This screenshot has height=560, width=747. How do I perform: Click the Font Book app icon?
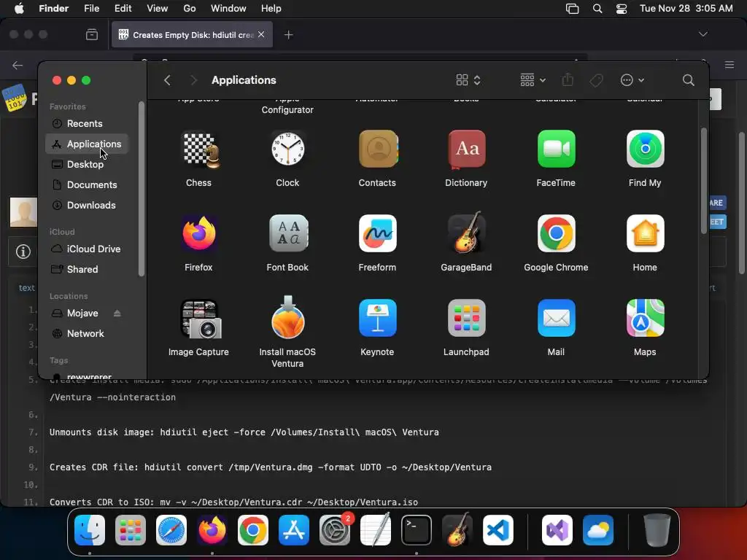[x=287, y=233]
